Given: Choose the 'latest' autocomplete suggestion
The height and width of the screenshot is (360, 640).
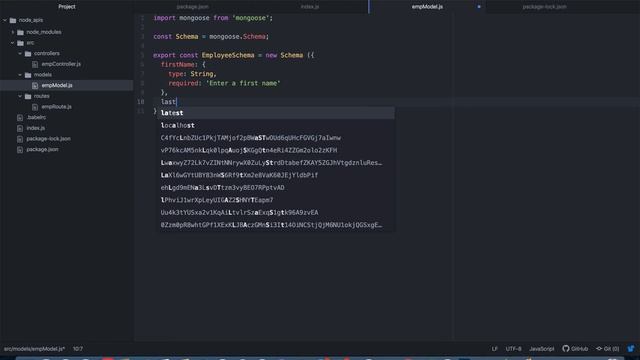Looking at the screenshot, I should click(276, 113).
